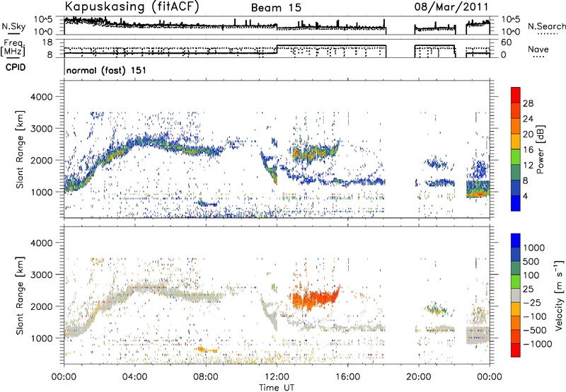Click the 'Kapuskasing (fitACF)' title text
Viewport: 566px width, 392px height.
pos(132,7)
